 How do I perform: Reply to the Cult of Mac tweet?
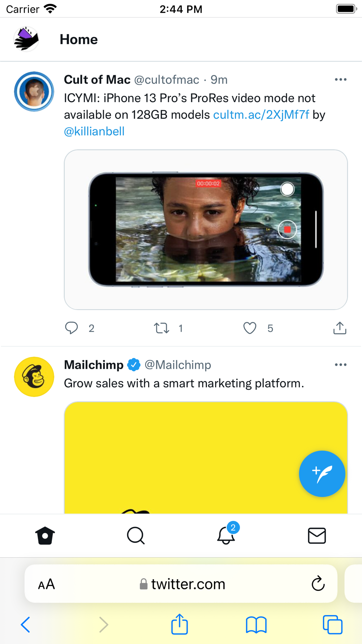pyautogui.click(x=71, y=328)
